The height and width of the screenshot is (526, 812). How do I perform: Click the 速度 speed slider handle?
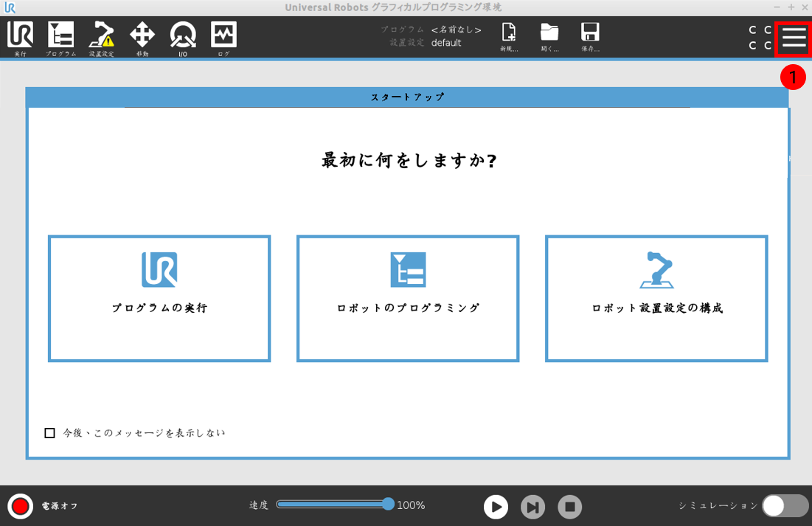pyautogui.click(x=389, y=505)
